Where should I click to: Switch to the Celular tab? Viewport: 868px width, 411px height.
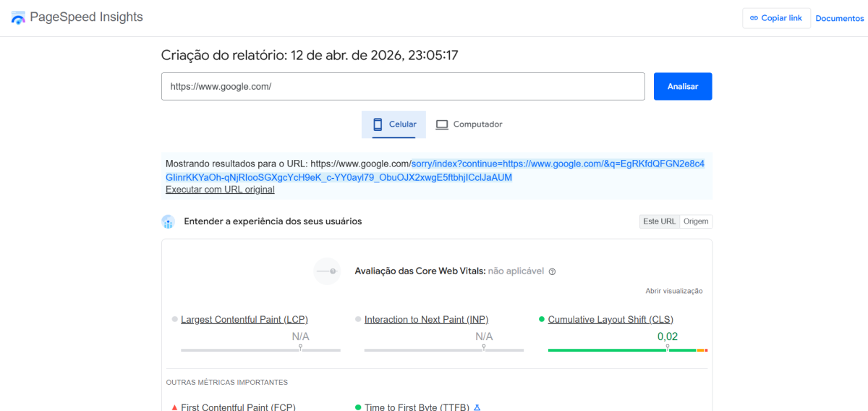pos(393,124)
